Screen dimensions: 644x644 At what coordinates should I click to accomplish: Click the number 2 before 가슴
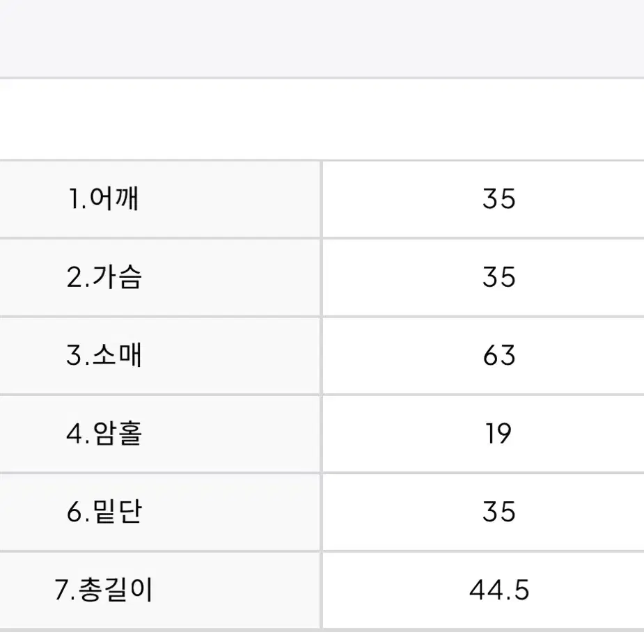click(74, 277)
